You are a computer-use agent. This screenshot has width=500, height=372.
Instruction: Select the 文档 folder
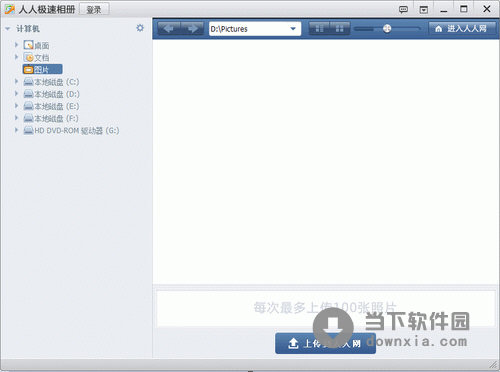point(37,57)
